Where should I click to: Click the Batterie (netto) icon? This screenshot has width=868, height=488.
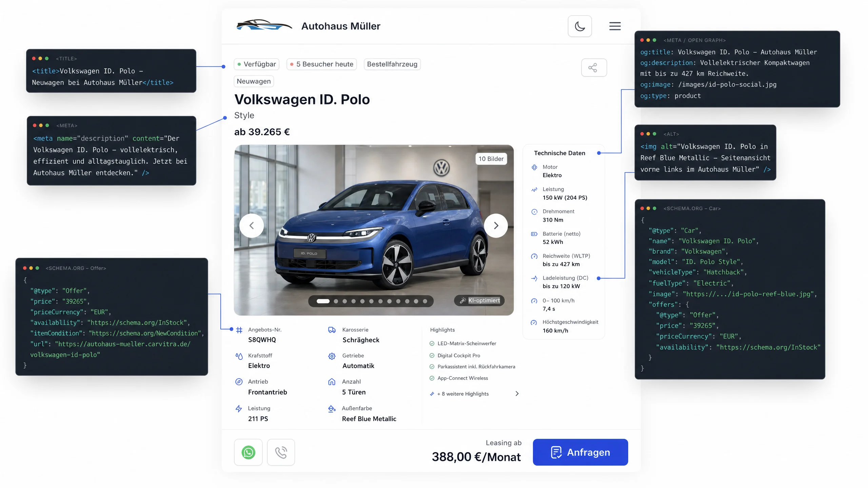point(534,234)
